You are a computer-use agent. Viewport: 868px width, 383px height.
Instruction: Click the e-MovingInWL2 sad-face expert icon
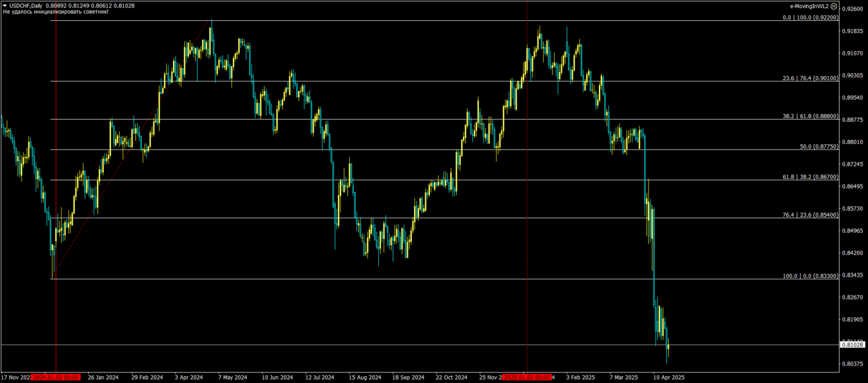(x=834, y=6)
